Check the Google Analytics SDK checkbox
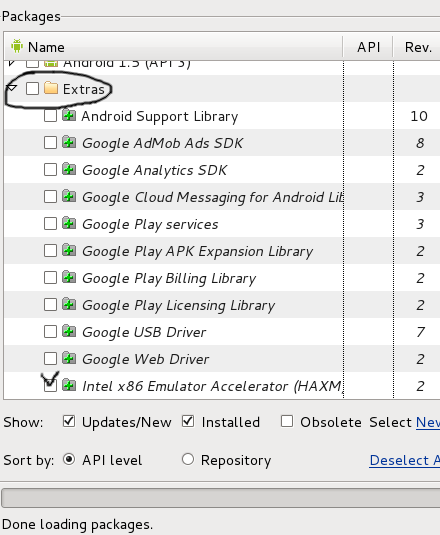Image resolution: width=440 pixels, height=535 pixels. click(x=50, y=170)
